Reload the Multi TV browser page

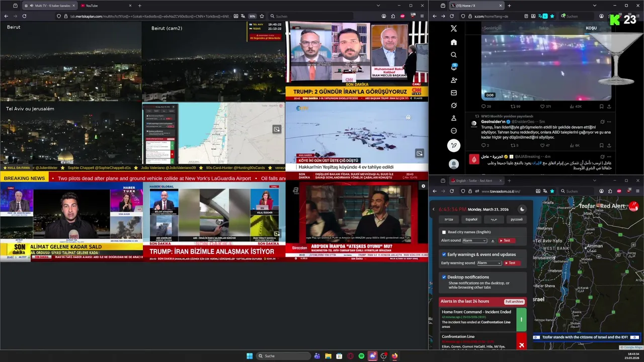[24, 16]
